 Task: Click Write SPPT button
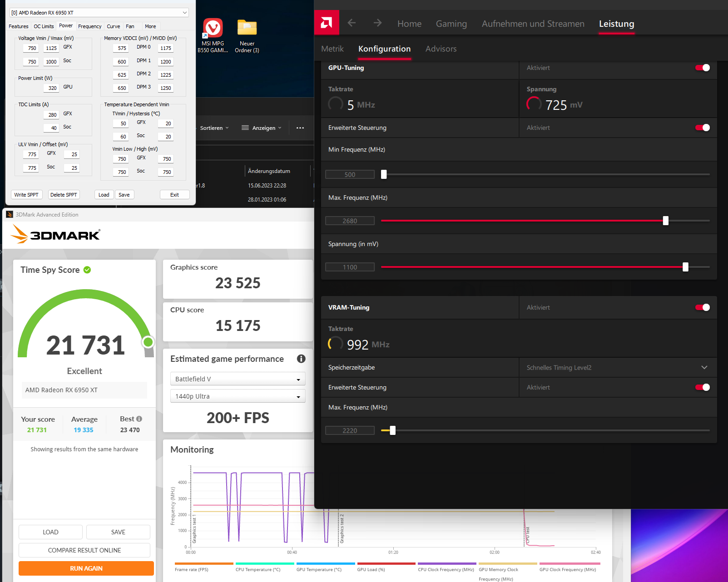click(26, 195)
